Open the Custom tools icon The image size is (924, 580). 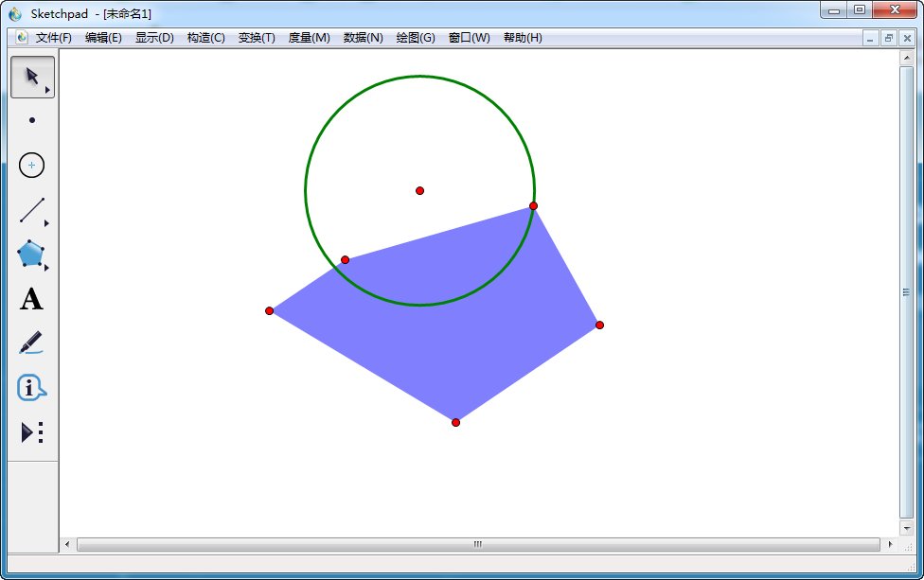tap(31, 432)
